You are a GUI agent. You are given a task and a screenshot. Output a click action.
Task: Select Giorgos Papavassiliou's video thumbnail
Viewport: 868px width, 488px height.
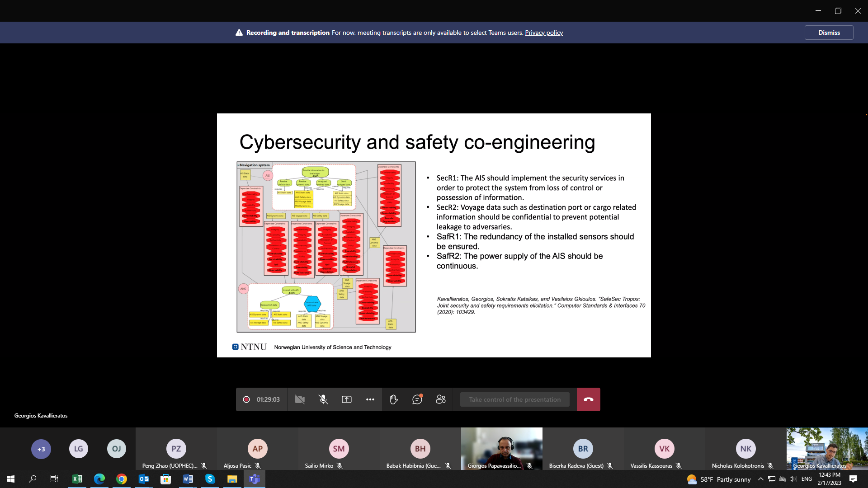(501, 448)
